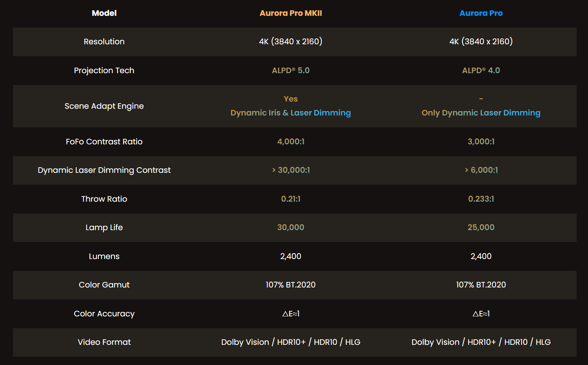The image size is (588, 365).
Task: Click the ALPD 4.0 projection tech value
Action: [481, 70]
